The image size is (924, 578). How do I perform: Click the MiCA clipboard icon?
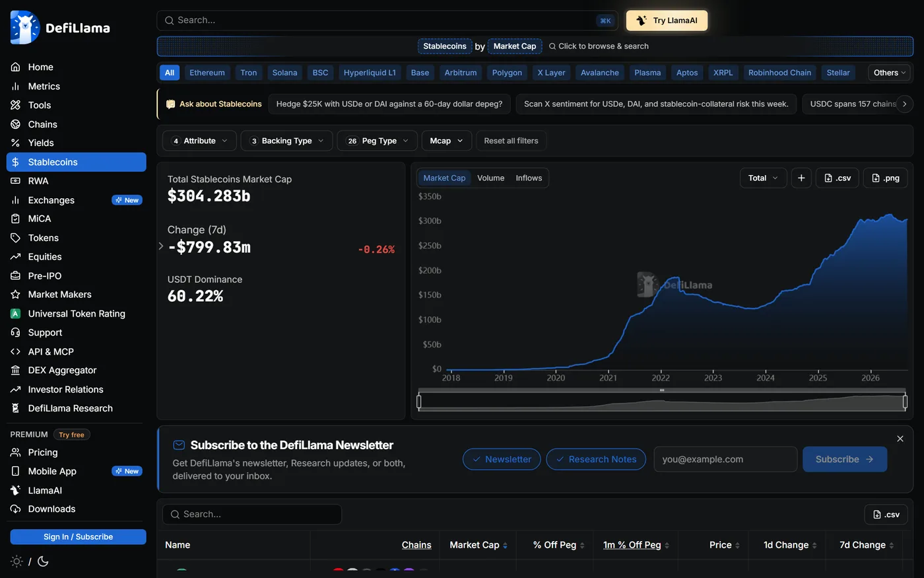tap(15, 219)
